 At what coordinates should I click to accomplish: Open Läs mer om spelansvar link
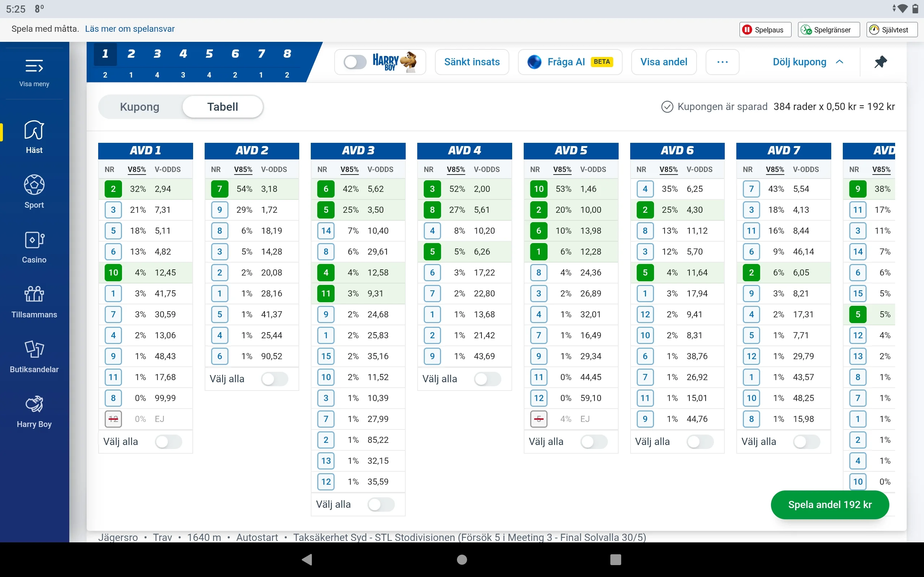(x=130, y=29)
